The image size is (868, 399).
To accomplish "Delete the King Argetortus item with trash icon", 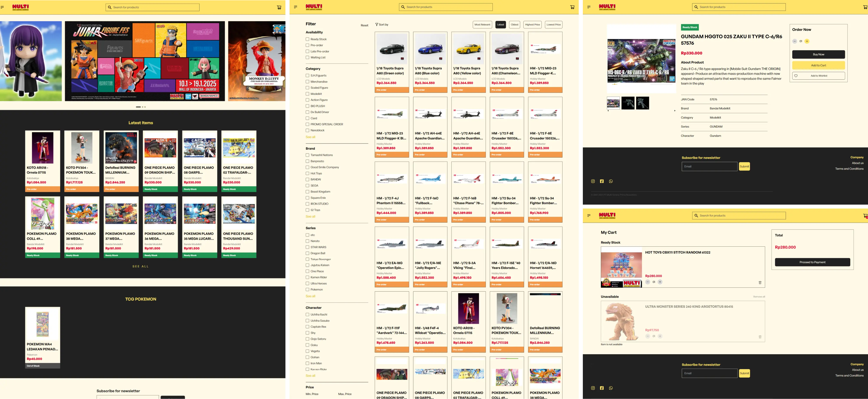I will pyautogui.click(x=760, y=337).
